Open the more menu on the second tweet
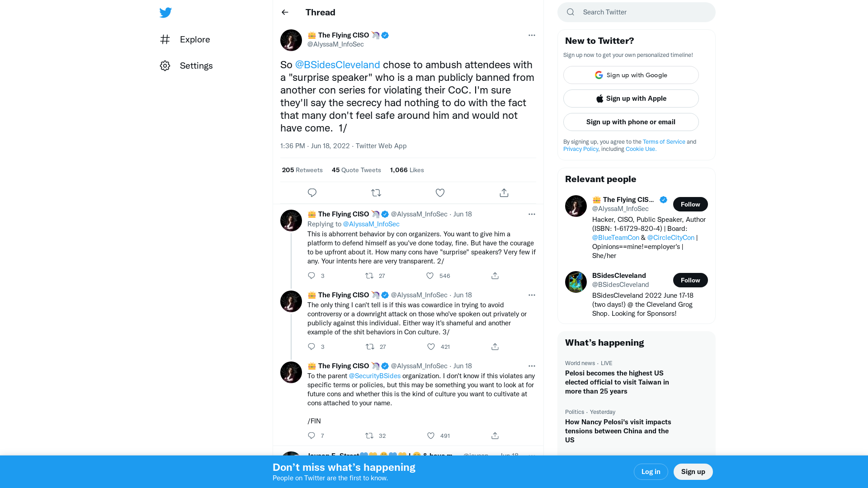Image resolution: width=868 pixels, height=488 pixels. [x=532, y=214]
